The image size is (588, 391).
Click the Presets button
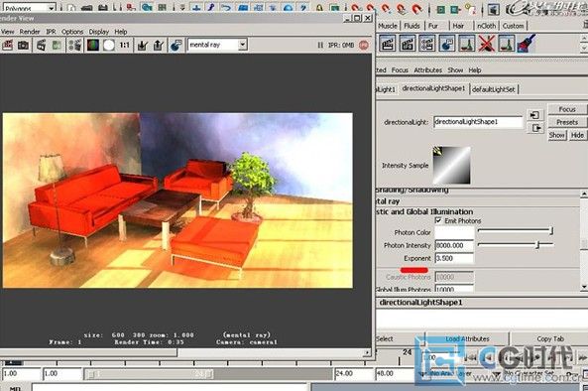tap(567, 122)
